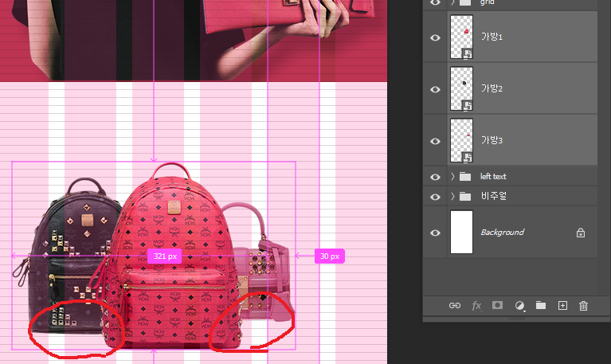611x364 pixels.
Task: Toggle visibility of 비주얼 group
Action: click(435, 197)
